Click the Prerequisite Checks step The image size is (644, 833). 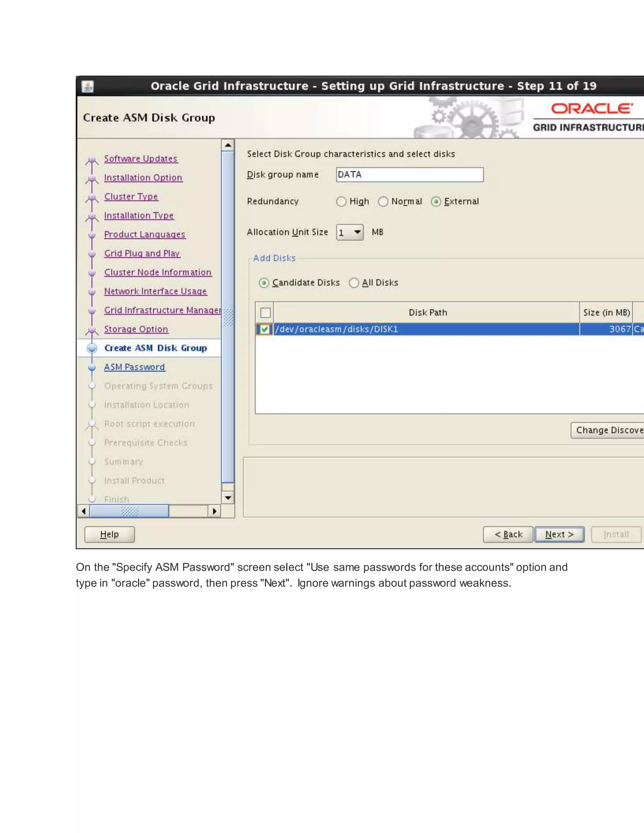click(146, 443)
